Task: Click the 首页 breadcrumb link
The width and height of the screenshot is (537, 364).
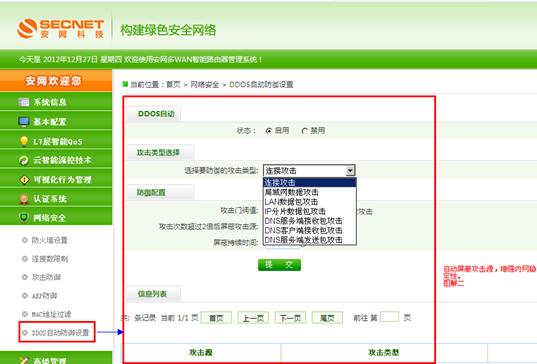Action: pyautogui.click(x=173, y=84)
